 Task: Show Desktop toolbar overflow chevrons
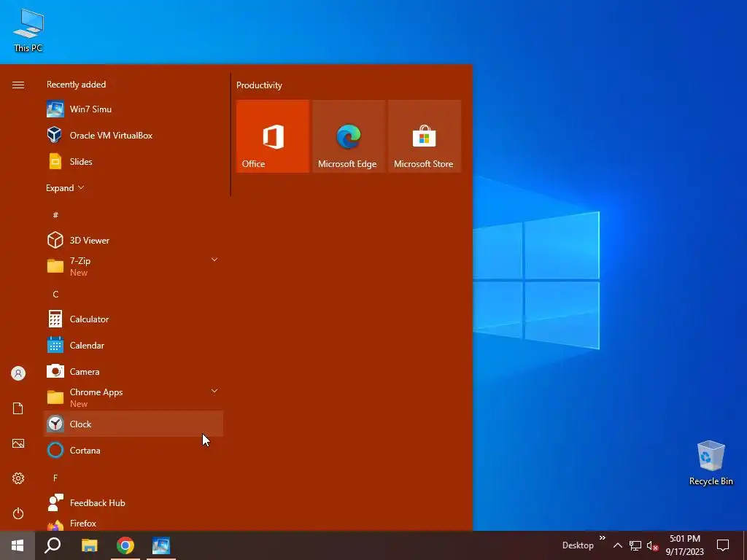[602, 538]
